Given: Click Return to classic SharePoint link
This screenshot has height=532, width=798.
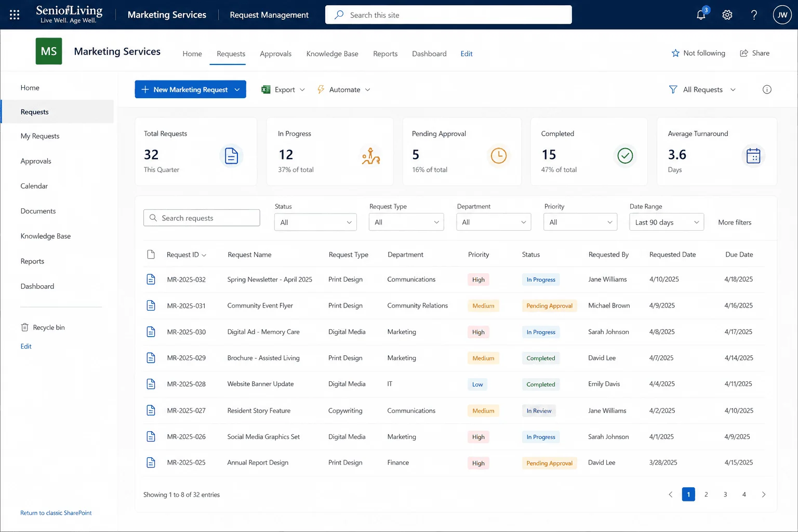Looking at the screenshot, I should coord(56,513).
